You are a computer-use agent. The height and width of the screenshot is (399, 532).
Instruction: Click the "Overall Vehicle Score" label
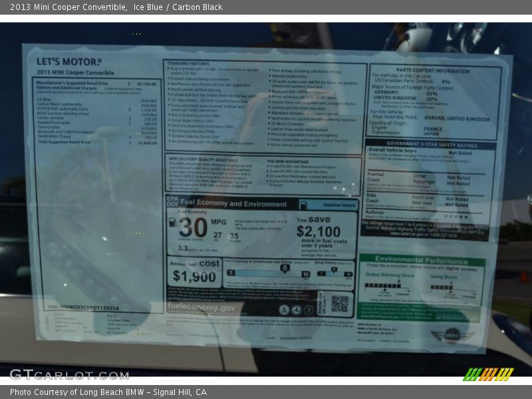[x=392, y=150]
